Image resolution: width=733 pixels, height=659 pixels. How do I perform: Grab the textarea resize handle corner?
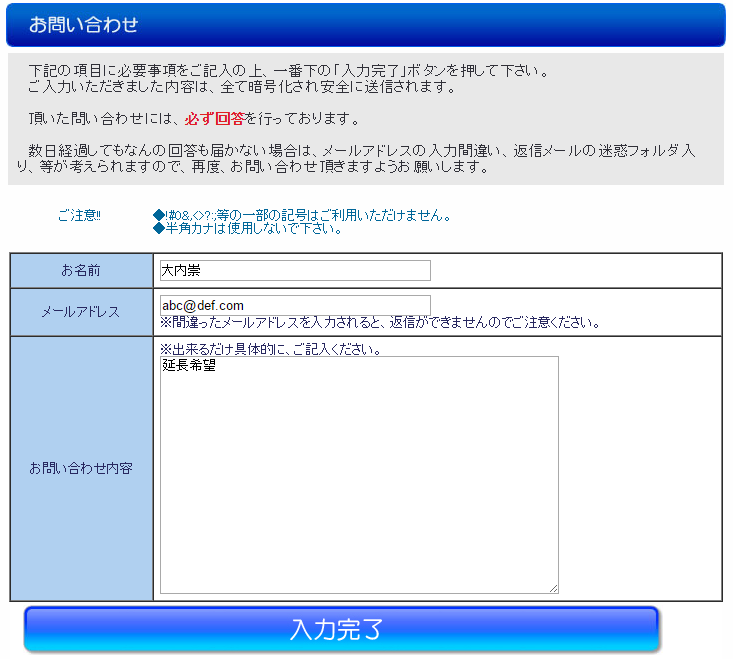[553, 588]
